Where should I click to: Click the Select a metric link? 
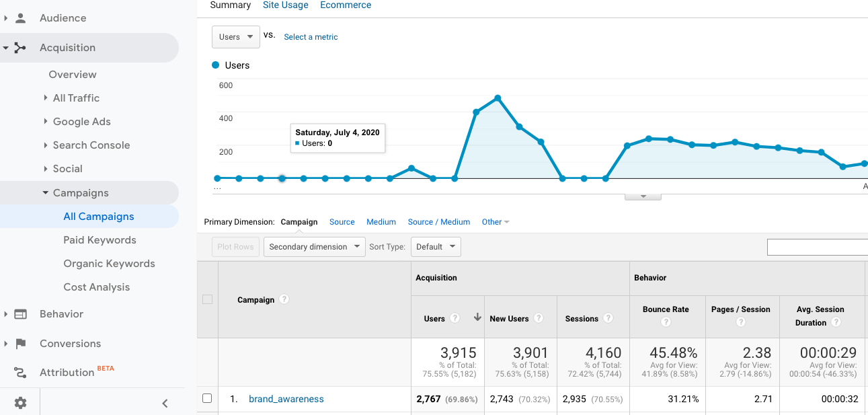311,37
